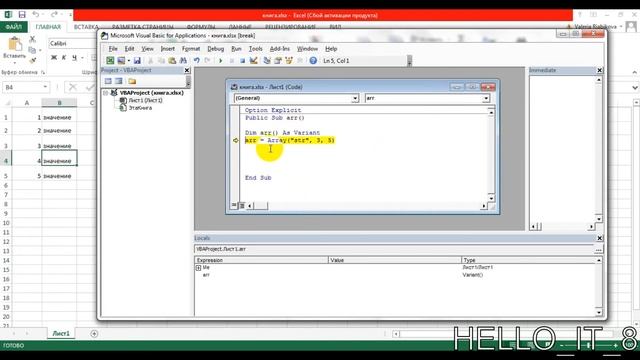Click Excel Лист1 sheet tab
The width and height of the screenshot is (640, 360).
(x=61, y=334)
